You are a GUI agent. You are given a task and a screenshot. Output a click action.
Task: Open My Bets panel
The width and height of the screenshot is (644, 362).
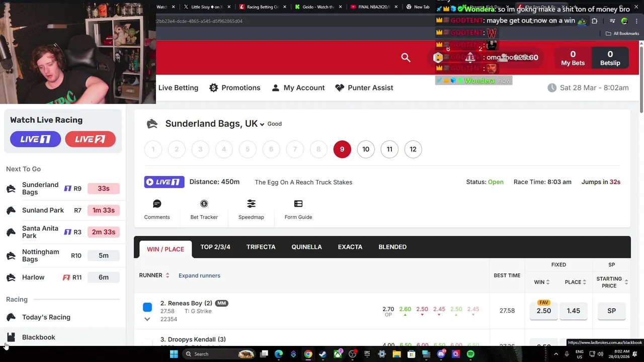(573, 58)
